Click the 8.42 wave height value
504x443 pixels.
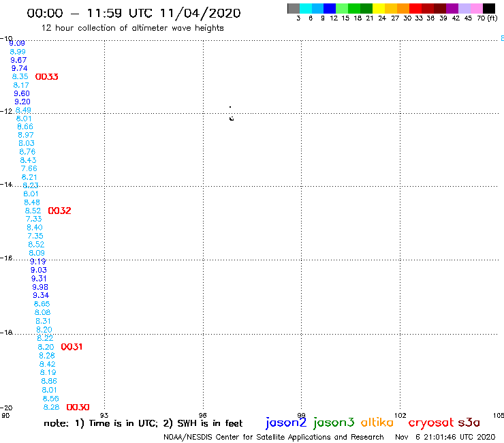[x=47, y=364]
